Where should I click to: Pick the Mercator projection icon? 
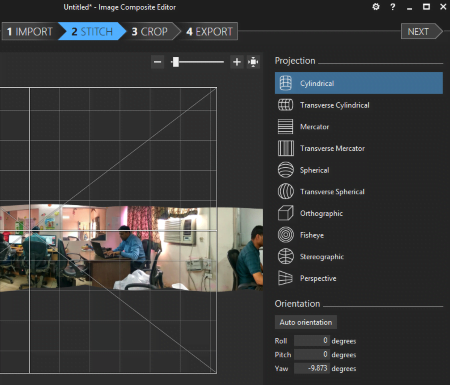(285, 127)
